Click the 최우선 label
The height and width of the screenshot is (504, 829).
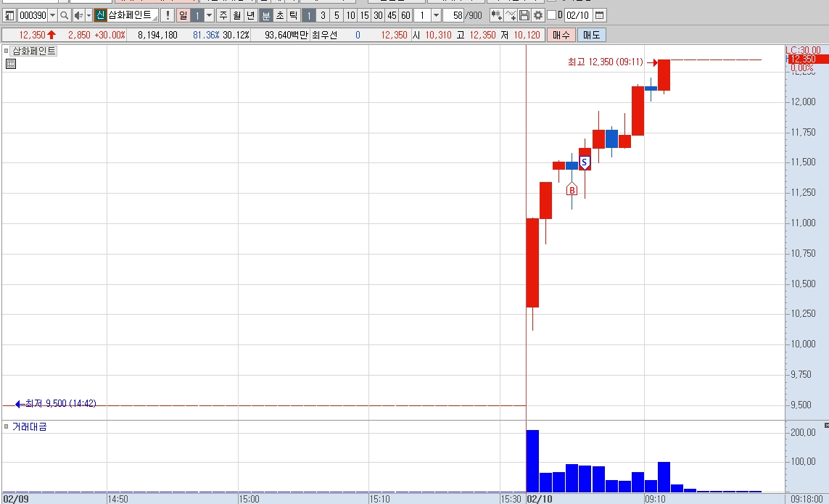pyautogui.click(x=325, y=35)
